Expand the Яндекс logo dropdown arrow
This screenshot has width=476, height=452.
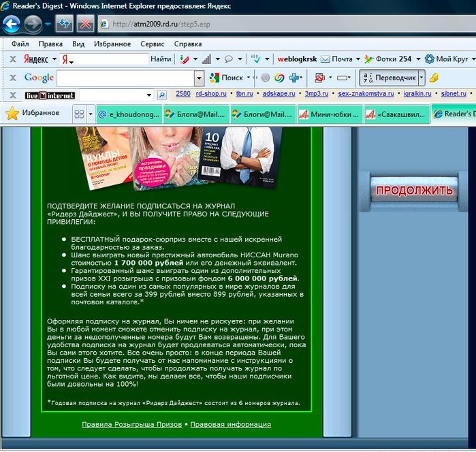(x=54, y=59)
